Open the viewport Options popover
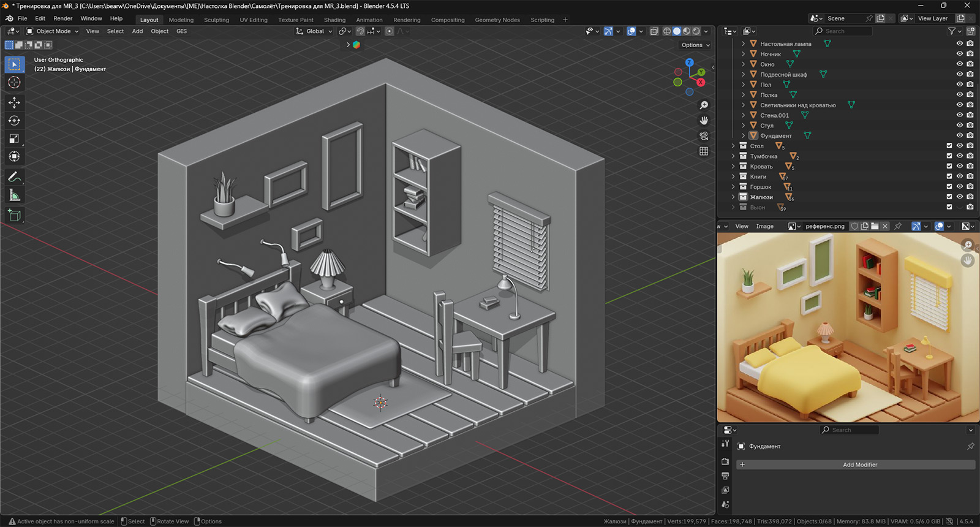980x527 pixels. 695,45
